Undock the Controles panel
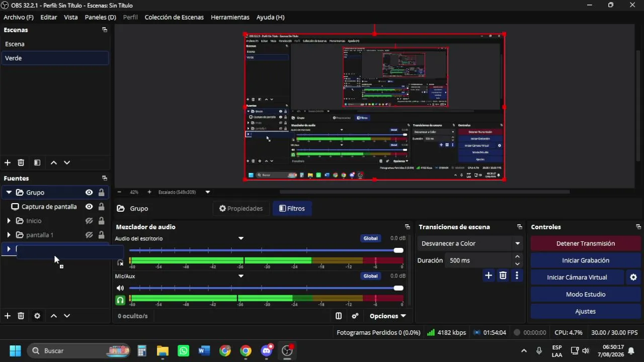This screenshot has height=362, width=644. coord(638,227)
